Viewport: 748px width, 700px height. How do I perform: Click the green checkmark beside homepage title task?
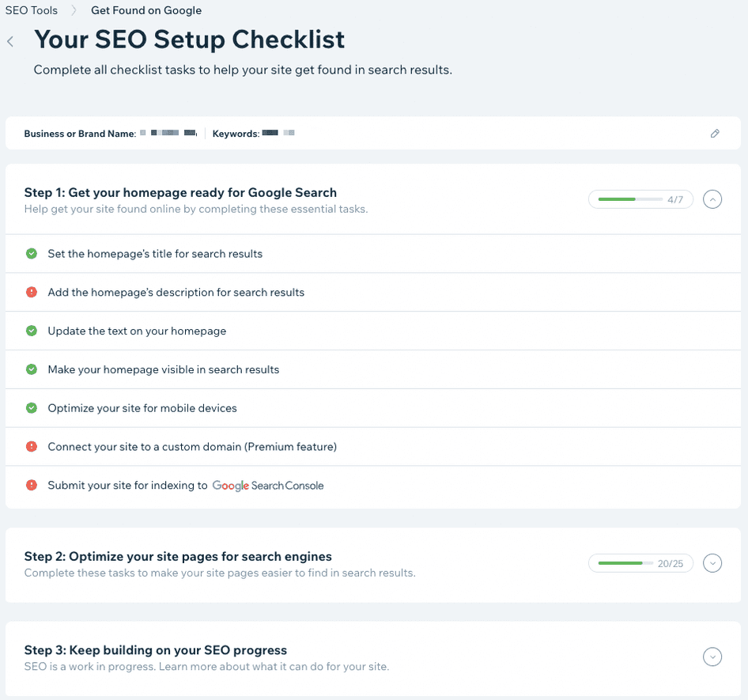[31, 253]
